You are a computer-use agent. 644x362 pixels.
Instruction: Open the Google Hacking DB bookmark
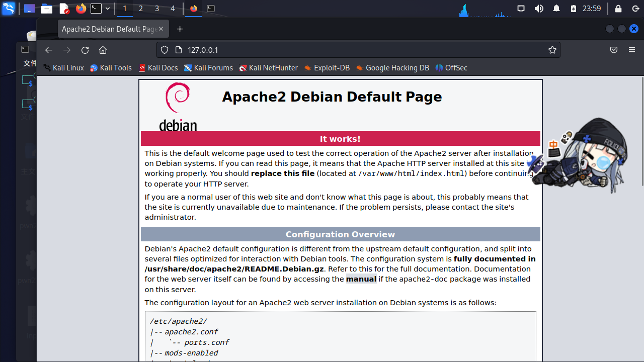(x=392, y=68)
